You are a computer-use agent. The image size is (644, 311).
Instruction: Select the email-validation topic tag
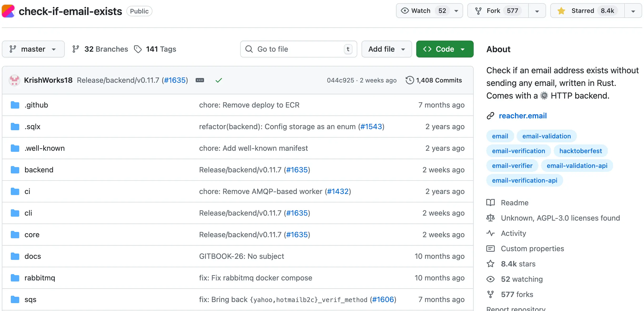click(x=546, y=136)
